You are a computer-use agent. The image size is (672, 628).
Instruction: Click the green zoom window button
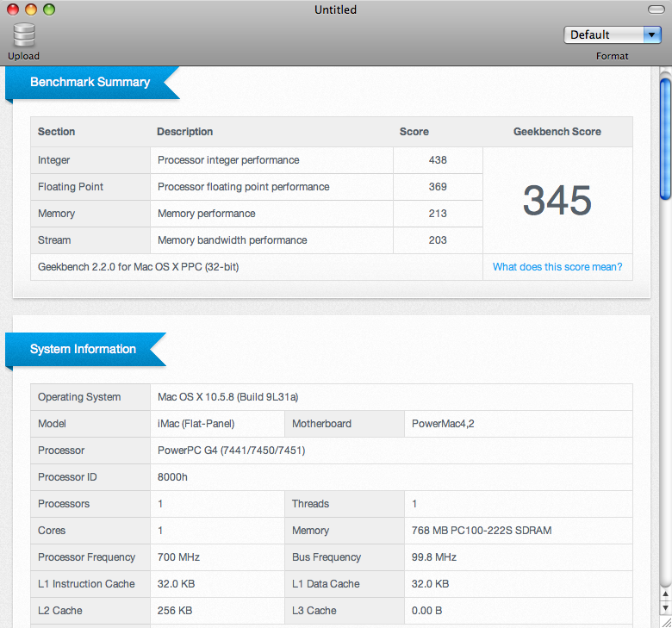tap(49, 9)
